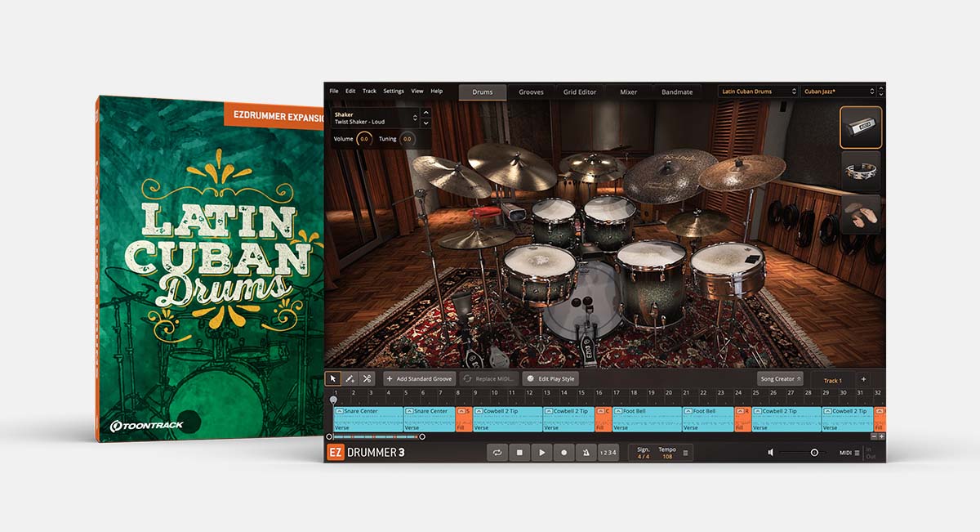The width and height of the screenshot is (980, 532).
Task: Click the icon on first Foot Bell clip
Action: tap(618, 411)
